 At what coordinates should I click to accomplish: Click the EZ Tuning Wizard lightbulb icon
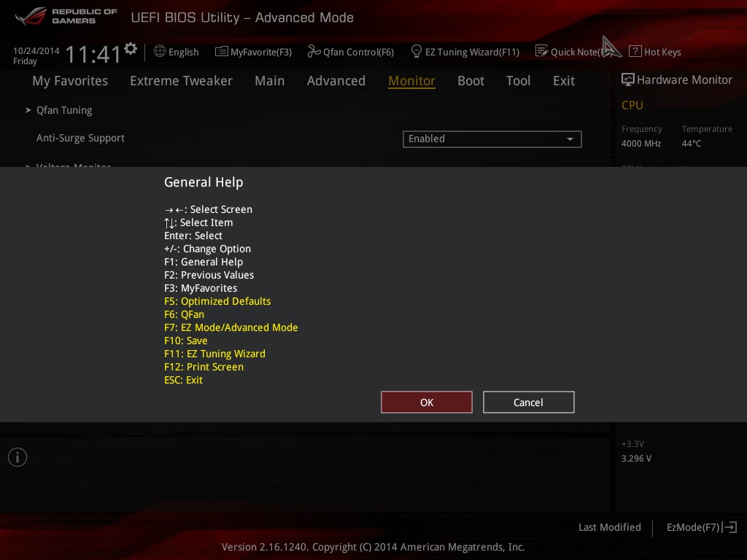click(416, 51)
